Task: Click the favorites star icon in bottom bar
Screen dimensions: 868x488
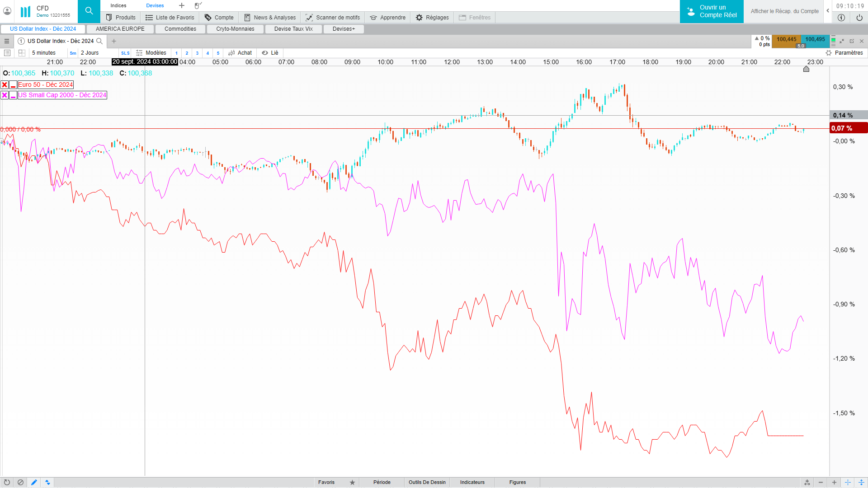Action: [352, 482]
